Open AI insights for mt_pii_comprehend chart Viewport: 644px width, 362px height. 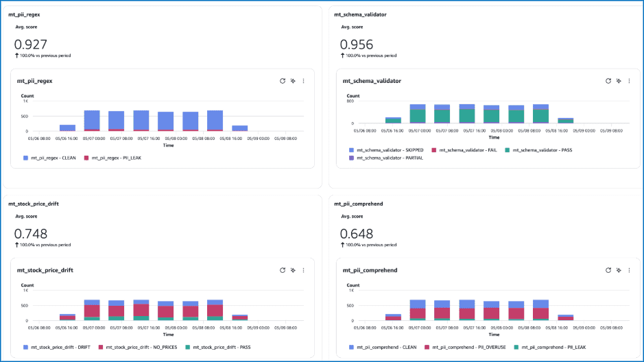(619, 270)
